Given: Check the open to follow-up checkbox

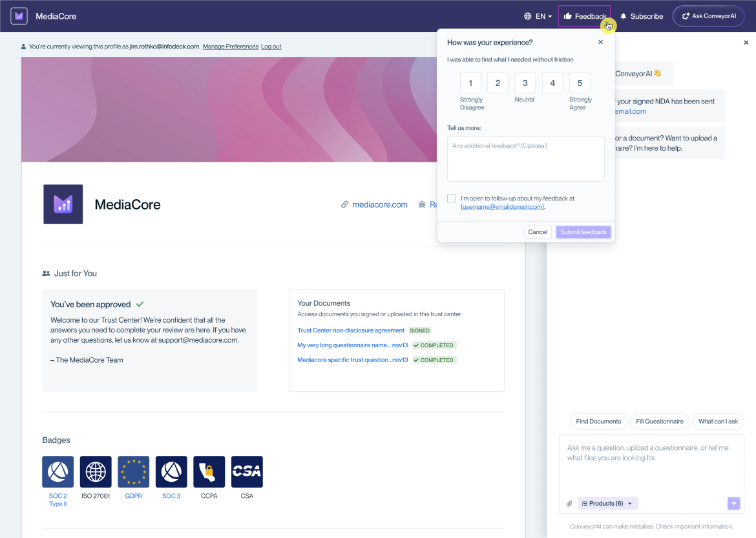Looking at the screenshot, I should (x=451, y=199).
